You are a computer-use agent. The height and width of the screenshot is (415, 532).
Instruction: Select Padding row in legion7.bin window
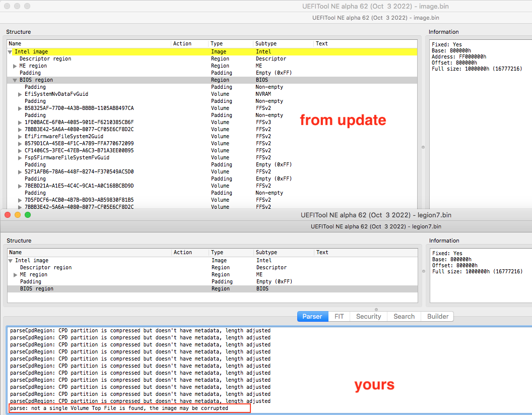click(213, 281)
